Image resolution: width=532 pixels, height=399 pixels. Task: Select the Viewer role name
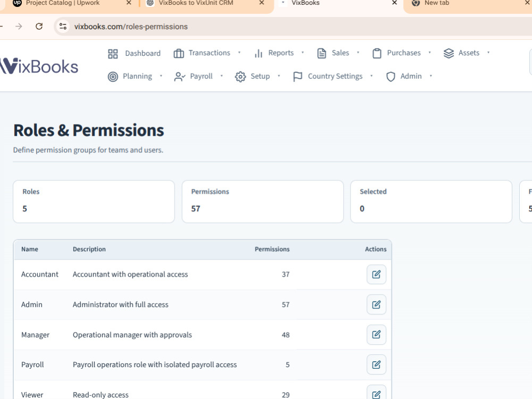coord(32,395)
